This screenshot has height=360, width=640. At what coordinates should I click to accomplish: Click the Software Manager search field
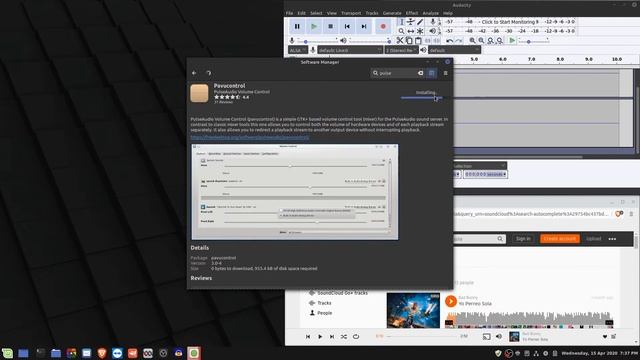click(x=398, y=73)
